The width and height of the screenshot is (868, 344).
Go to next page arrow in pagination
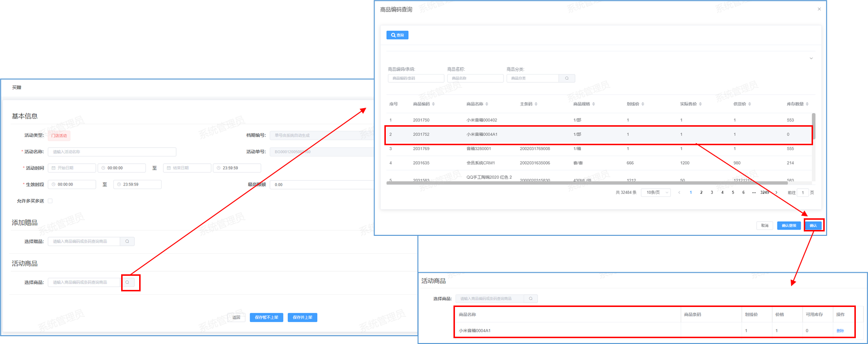[776, 192]
